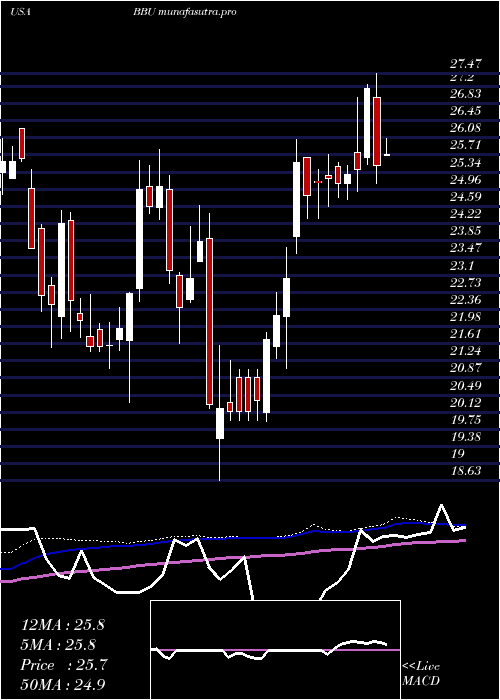Click the USA market label
The image size is (500, 700).
point(20,12)
